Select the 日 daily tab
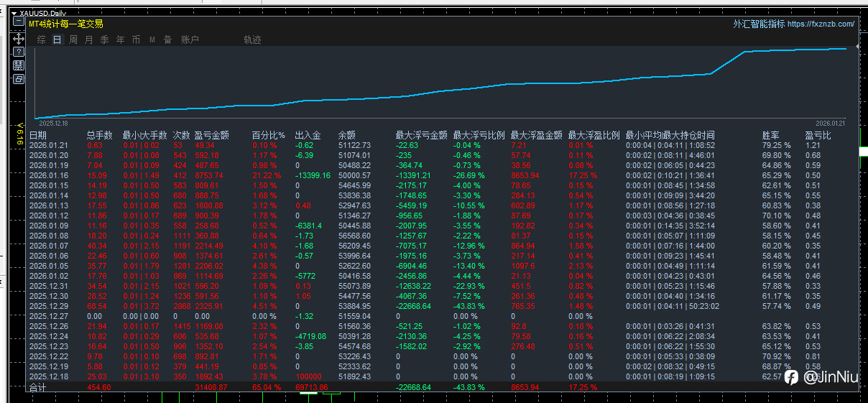The image size is (868, 403). 57,40
